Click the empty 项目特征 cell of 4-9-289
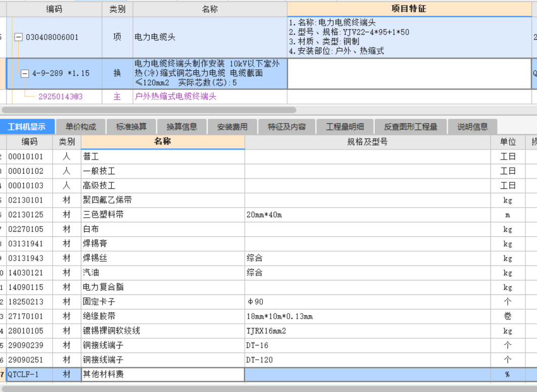The height and width of the screenshot is (392, 537). pos(409,74)
